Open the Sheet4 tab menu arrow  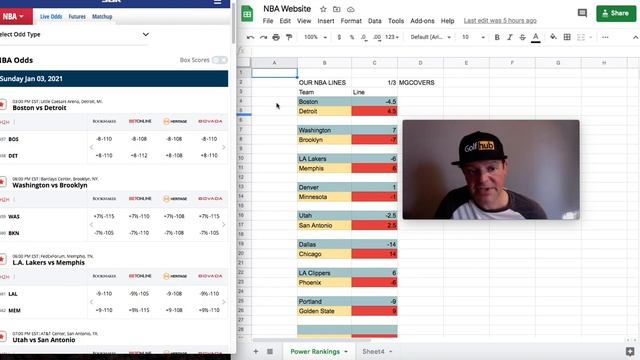[x=391, y=351]
